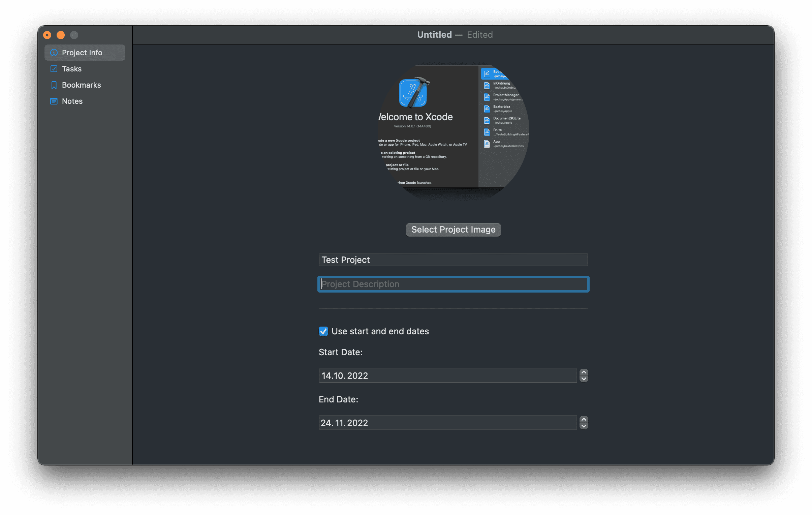Image resolution: width=812 pixels, height=515 pixels.
Task: Click the Notes page icon
Action: tap(54, 101)
